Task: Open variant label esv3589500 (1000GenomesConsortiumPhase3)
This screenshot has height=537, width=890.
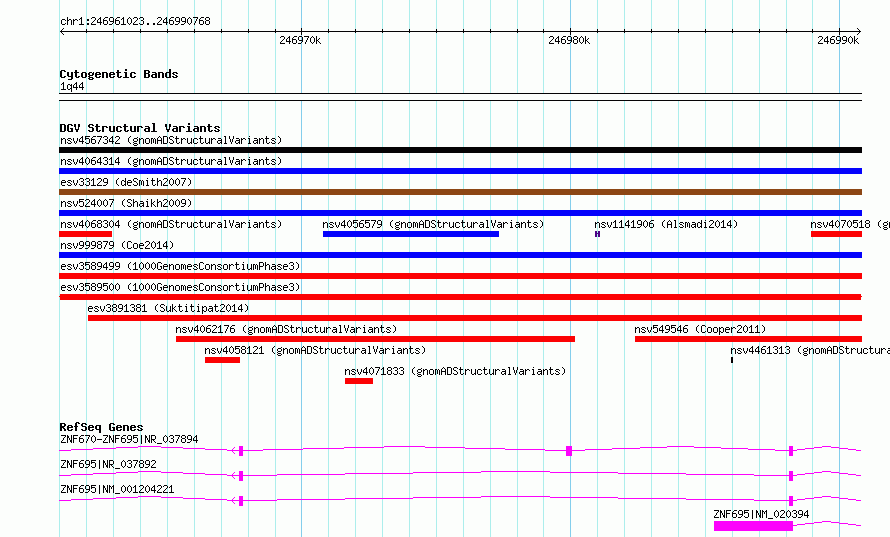Action: 180,287
